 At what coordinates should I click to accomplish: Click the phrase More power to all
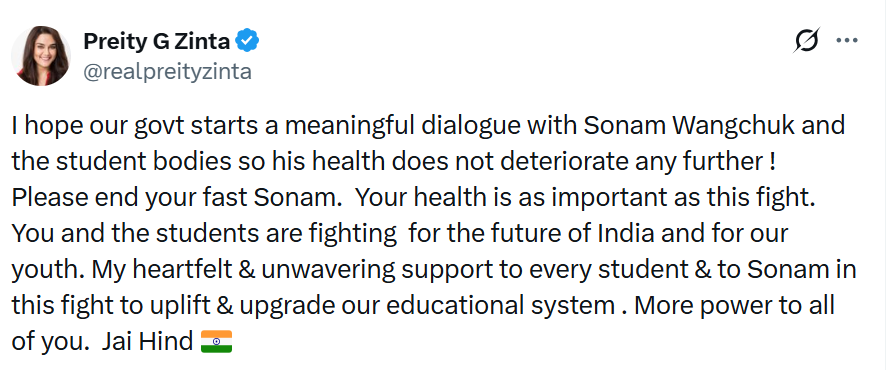(x=735, y=305)
